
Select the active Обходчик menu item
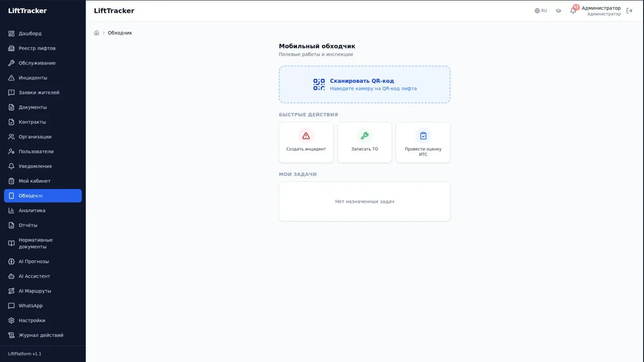(43, 196)
